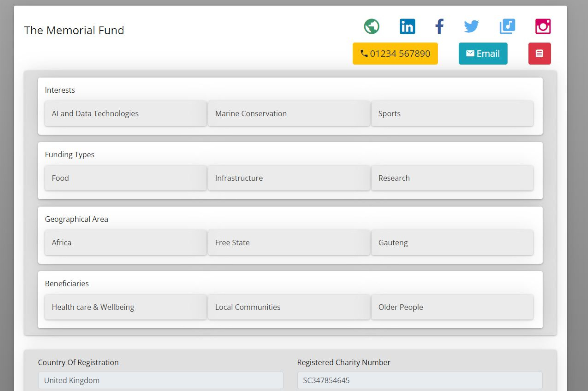Call 01234 567890 phone button
588x391 pixels.
pyautogui.click(x=395, y=54)
